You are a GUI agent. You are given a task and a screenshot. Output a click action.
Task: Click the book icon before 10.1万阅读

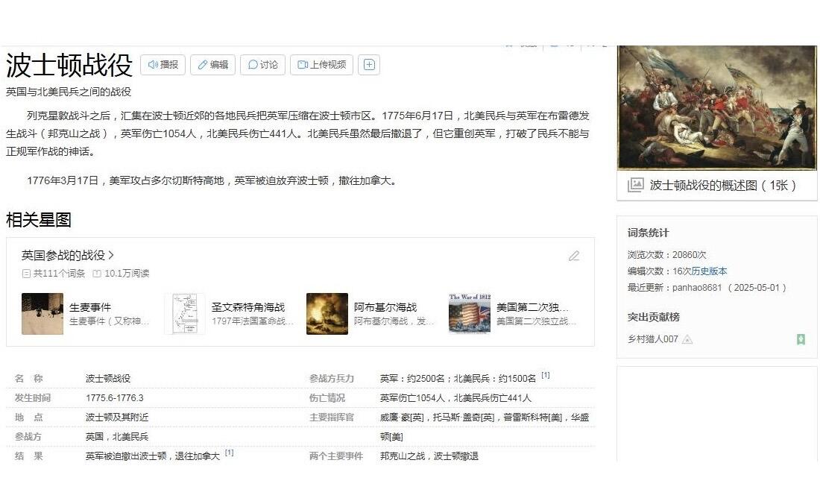(98, 272)
